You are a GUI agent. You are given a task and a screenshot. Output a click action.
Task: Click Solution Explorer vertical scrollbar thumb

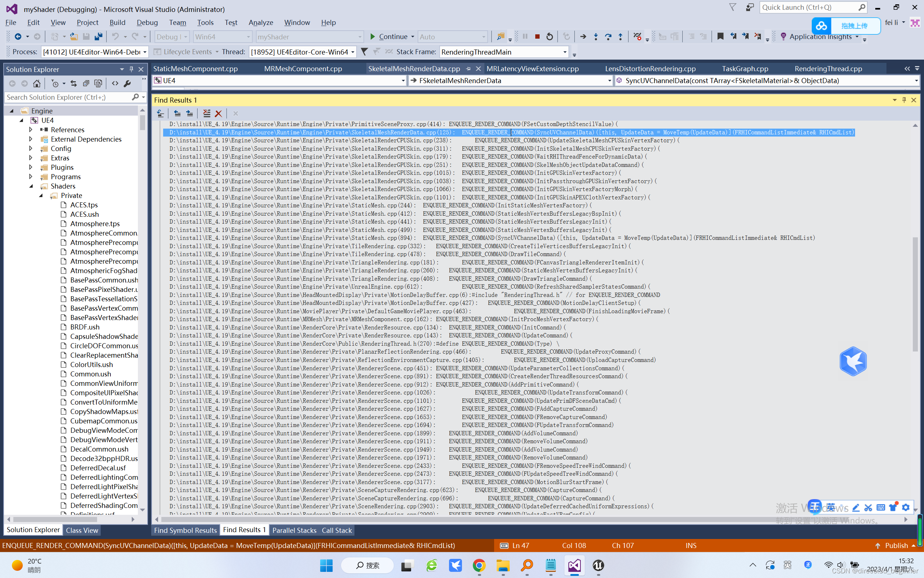(x=143, y=122)
